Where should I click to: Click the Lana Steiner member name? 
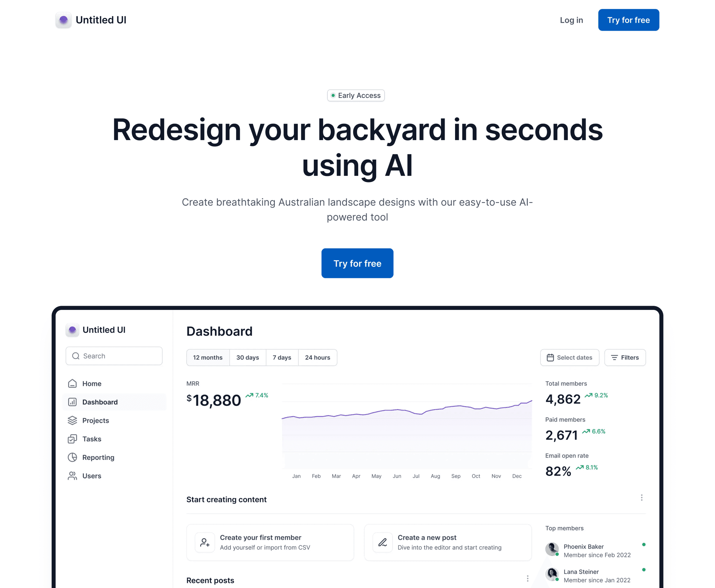(x=581, y=572)
